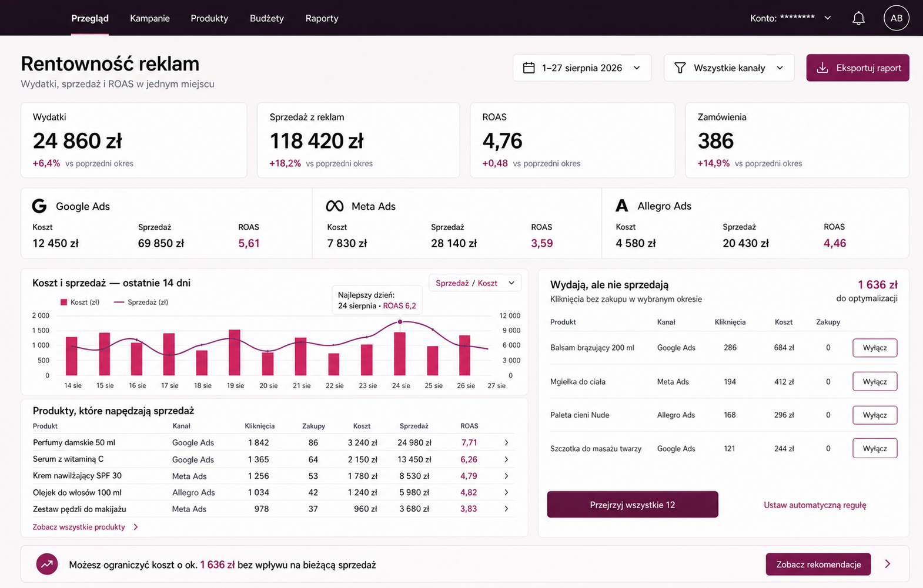
Task: Open details arrow for Olejek do włosów 100 ml
Action: (x=506, y=492)
